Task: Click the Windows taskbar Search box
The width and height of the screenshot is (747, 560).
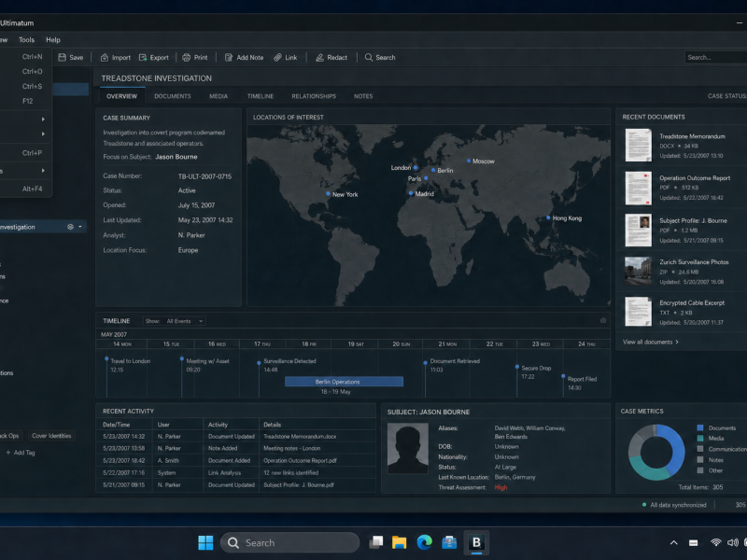Action: (289, 542)
